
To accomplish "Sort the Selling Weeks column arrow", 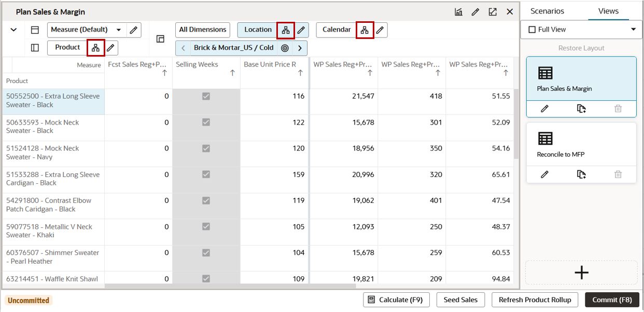I will pos(232,73).
